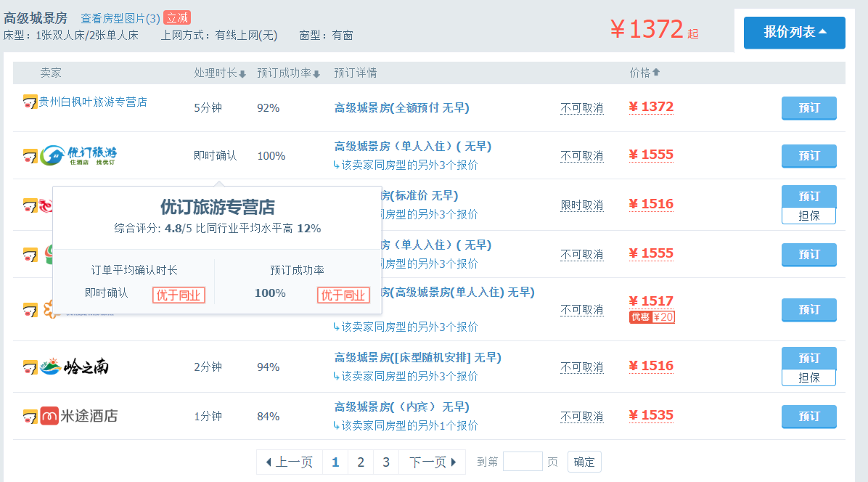Open 查看房型图片(3) room photos link
Screen dimensions: 868x482
120,18
